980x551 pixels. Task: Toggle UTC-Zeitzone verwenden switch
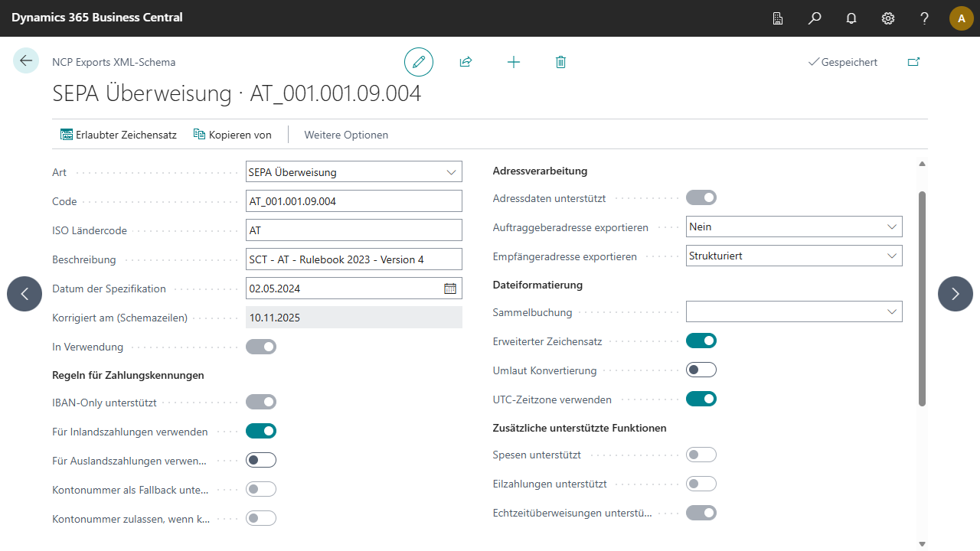701,399
